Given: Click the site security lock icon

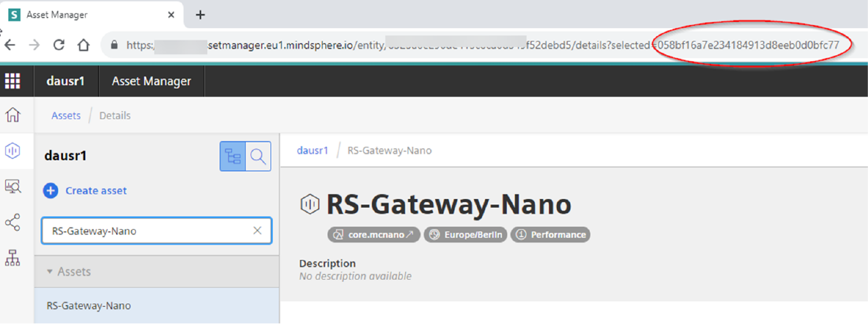Looking at the screenshot, I should click(114, 45).
